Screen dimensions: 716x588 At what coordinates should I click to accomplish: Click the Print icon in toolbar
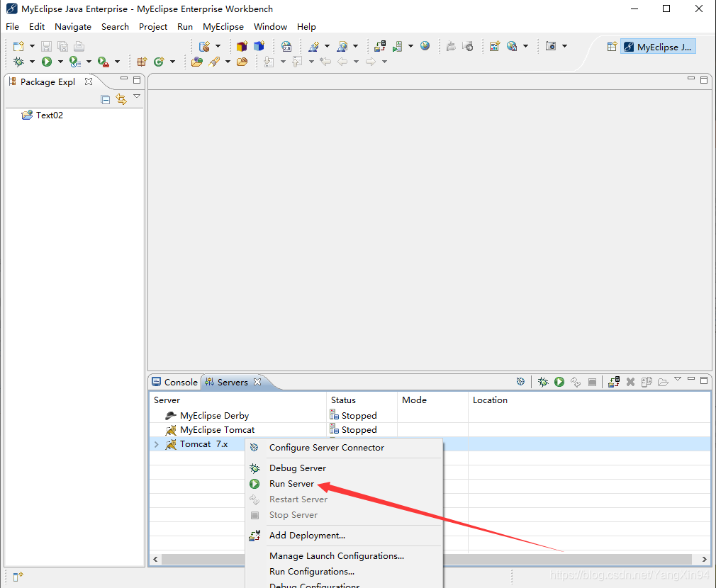tap(79, 46)
